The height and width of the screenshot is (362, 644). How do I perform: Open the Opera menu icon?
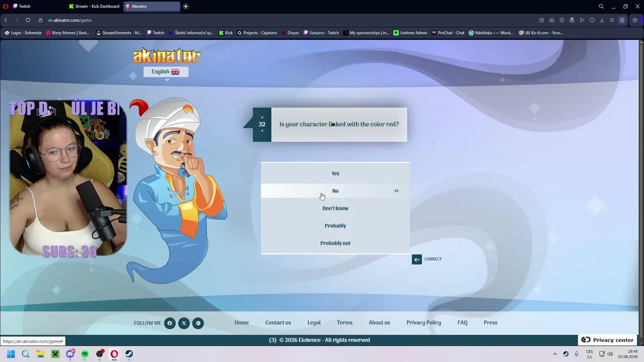(6, 7)
